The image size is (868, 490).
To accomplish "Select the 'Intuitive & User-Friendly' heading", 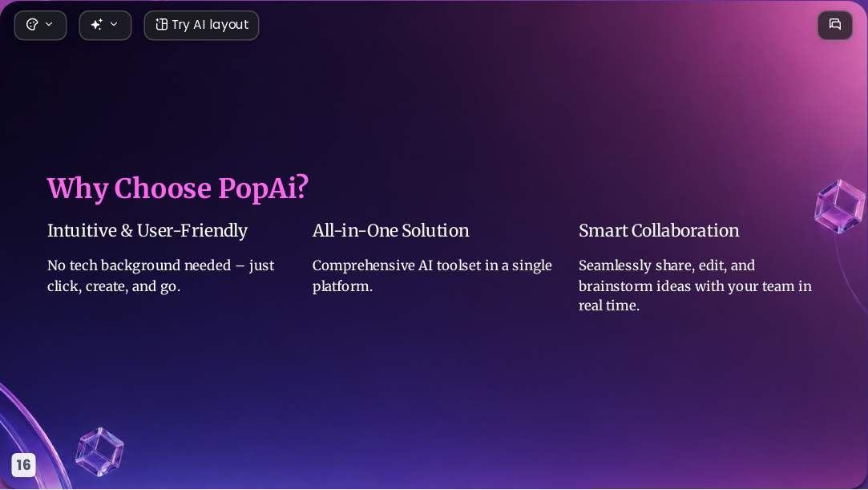I will point(147,230).
